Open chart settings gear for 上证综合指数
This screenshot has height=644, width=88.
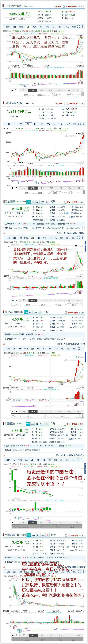[83, 27]
